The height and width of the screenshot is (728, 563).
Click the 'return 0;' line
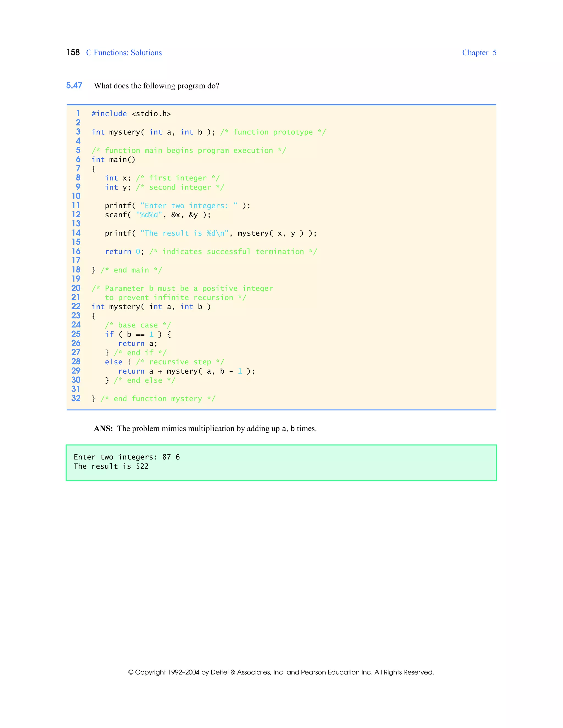[x=211, y=252]
